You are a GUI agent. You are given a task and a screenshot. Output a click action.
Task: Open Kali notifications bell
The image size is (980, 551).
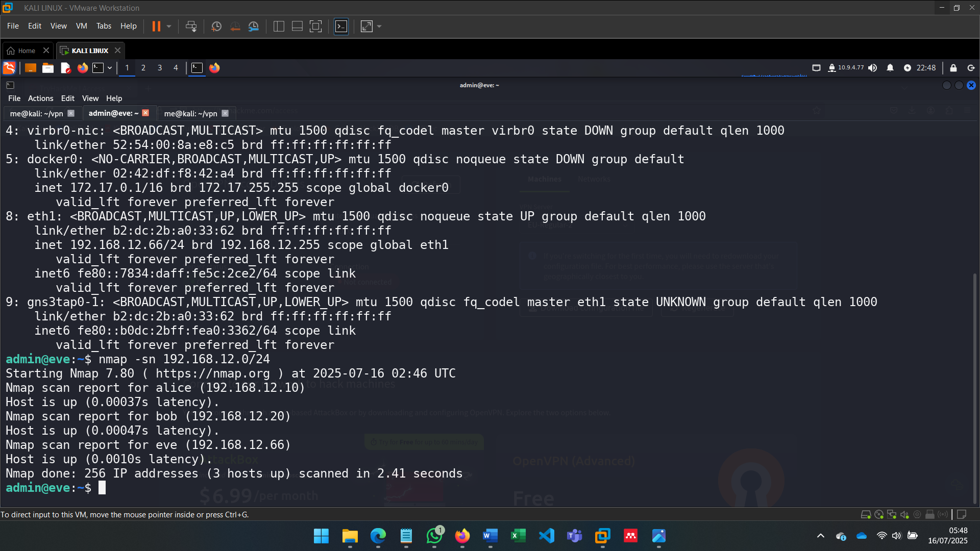[890, 68]
